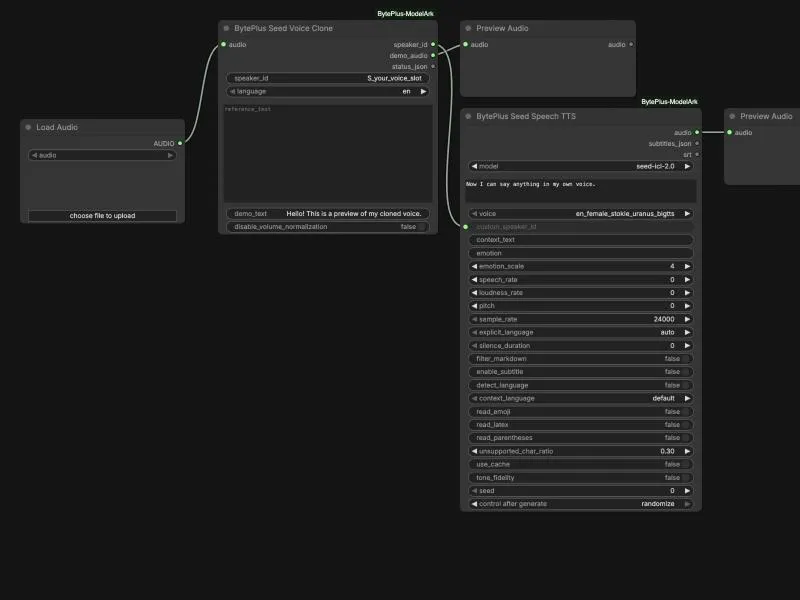Decrease emotion_scale with the left arrow
800x600 pixels.
(474, 266)
